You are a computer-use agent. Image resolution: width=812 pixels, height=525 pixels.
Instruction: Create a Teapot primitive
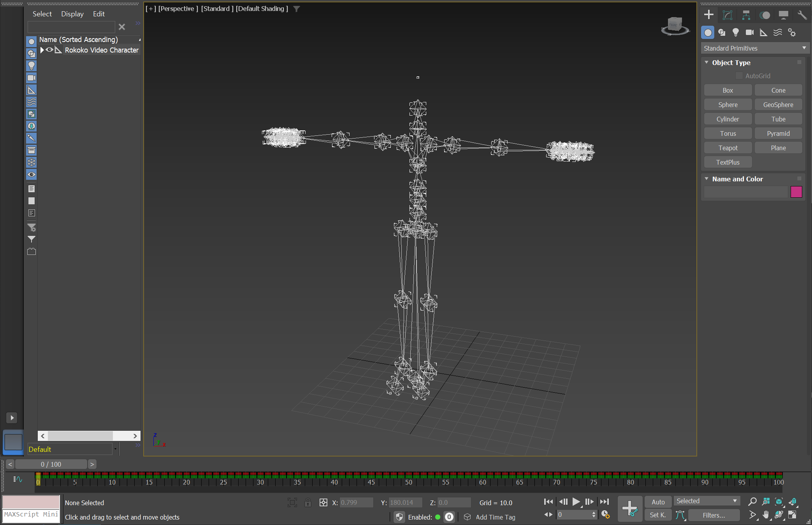[x=728, y=148]
